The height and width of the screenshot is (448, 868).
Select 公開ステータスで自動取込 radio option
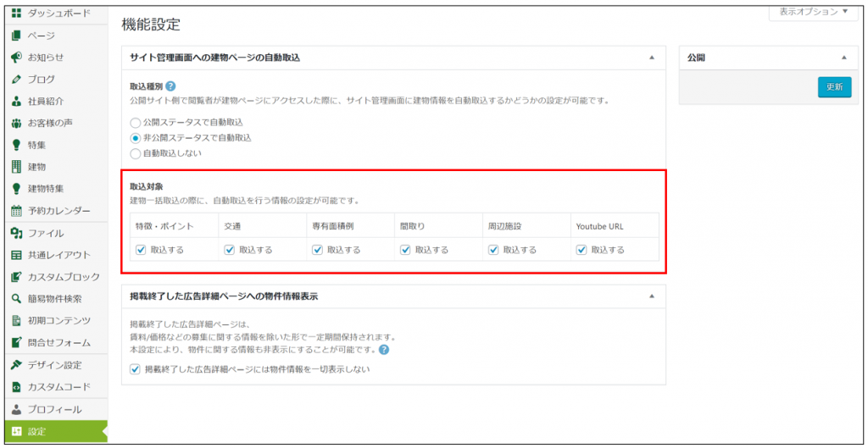pos(136,122)
